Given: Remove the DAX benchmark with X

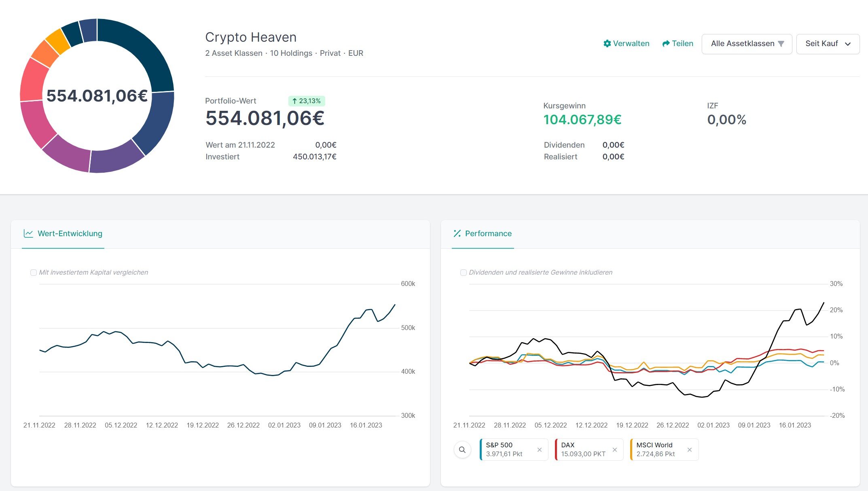Looking at the screenshot, I should click(615, 450).
